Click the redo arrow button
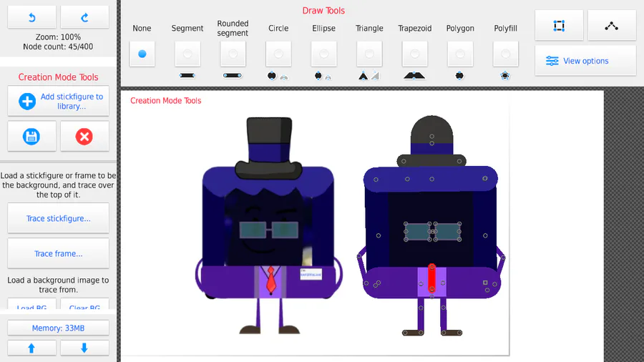644x362 pixels. coord(84,17)
